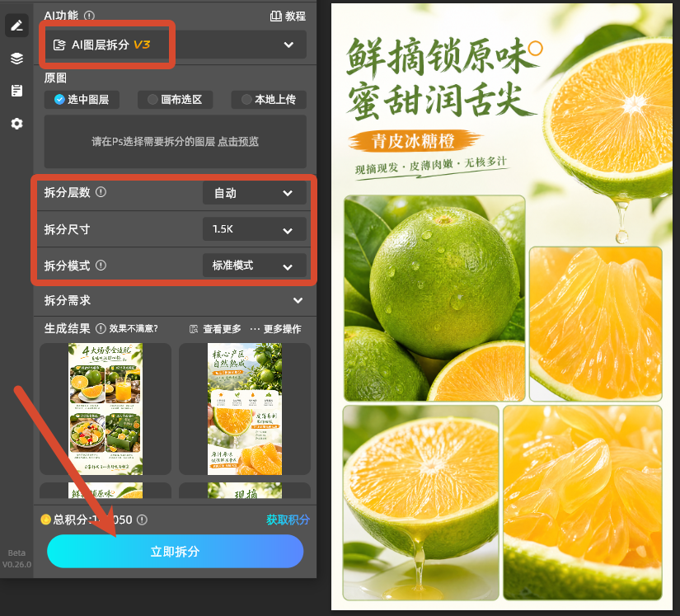680x616 pixels.
Task: Click the info icon beside 拆分模式
Action: 101,265
